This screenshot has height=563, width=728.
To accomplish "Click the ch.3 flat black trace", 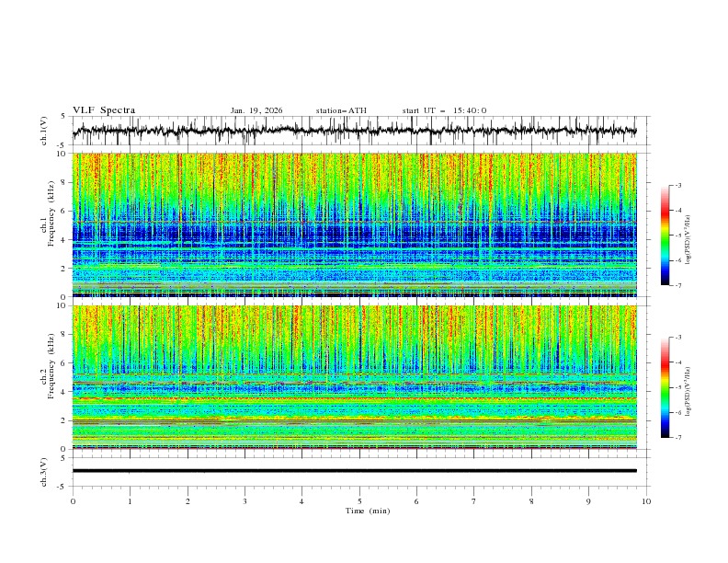I will 355,471.
